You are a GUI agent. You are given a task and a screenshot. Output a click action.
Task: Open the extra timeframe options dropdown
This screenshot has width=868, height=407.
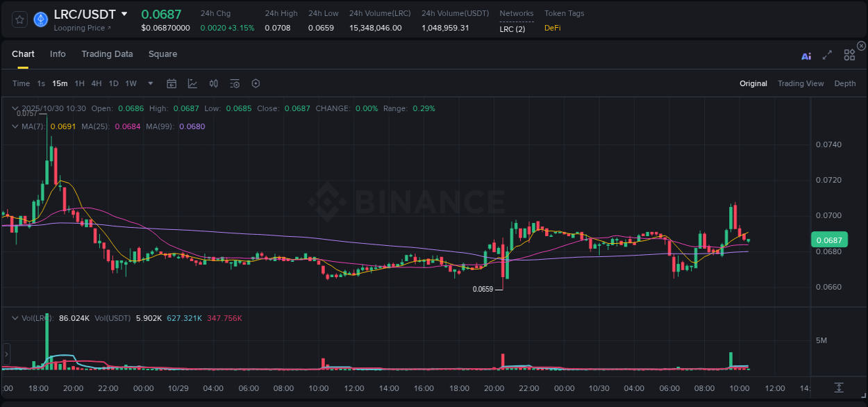pyautogui.click(x=149, y=83)
